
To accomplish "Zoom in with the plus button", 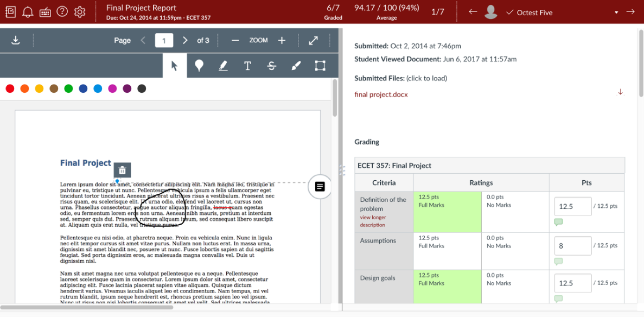I will tap(282, 40).
